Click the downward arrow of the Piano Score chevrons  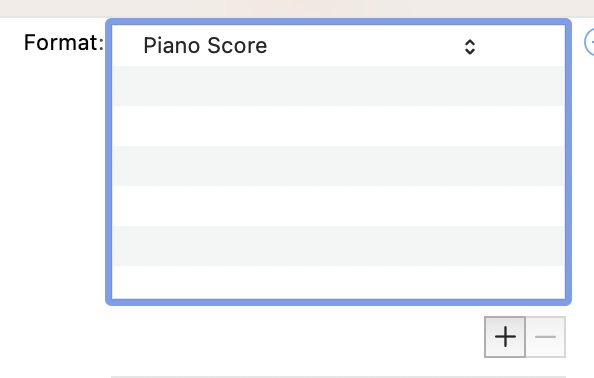pos(470,52)
